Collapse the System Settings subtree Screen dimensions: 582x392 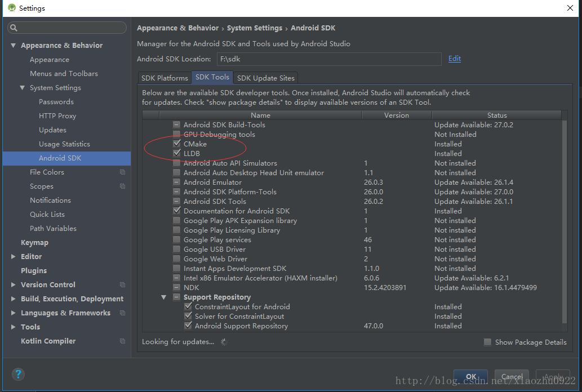pyautogui.click(x=23, y=88)
